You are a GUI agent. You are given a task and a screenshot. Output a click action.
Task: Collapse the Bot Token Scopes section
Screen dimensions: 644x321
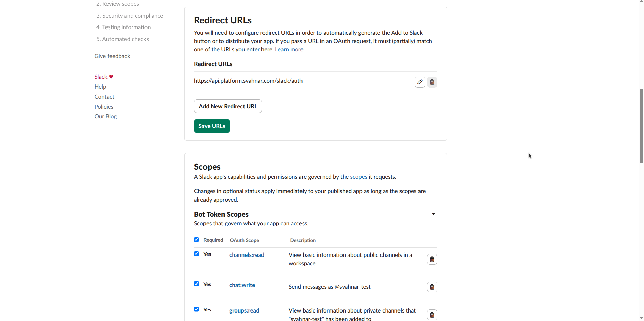(433, 214)
